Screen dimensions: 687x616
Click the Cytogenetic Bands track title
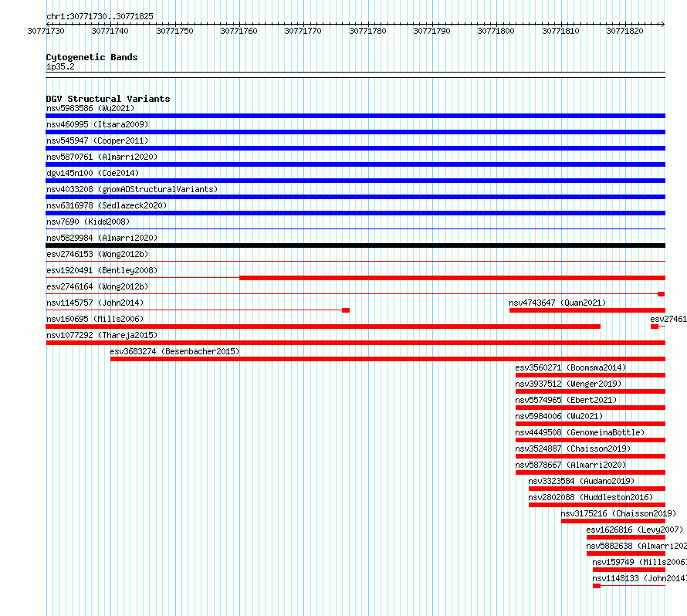(x=92, y=57)
